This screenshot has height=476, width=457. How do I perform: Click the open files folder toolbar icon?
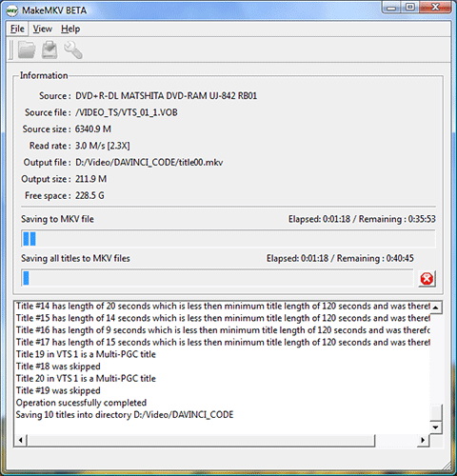[x=27, y=50]
